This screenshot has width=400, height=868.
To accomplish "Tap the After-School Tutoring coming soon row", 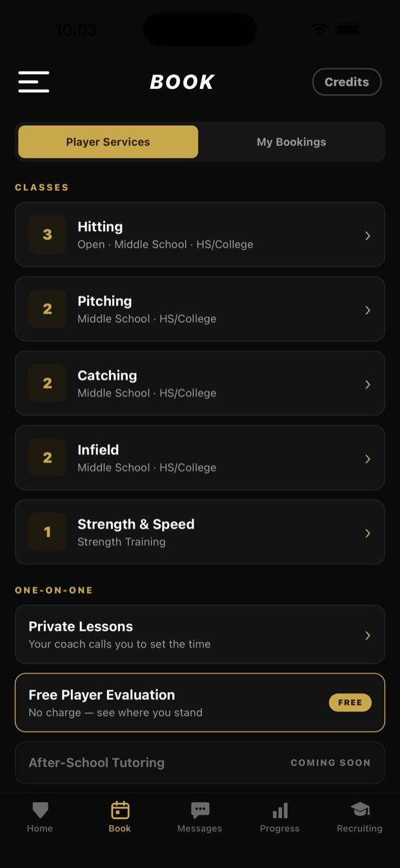I will [200, 762].
